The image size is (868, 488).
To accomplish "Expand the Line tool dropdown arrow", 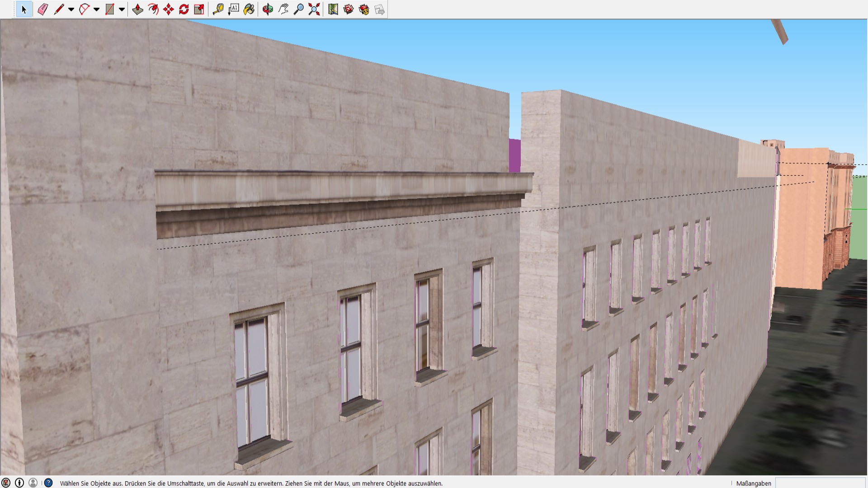I will 71,9.
